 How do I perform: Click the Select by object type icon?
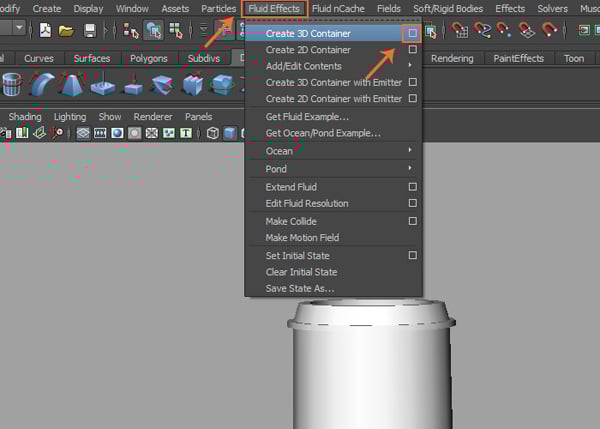[x=153, y=31]
